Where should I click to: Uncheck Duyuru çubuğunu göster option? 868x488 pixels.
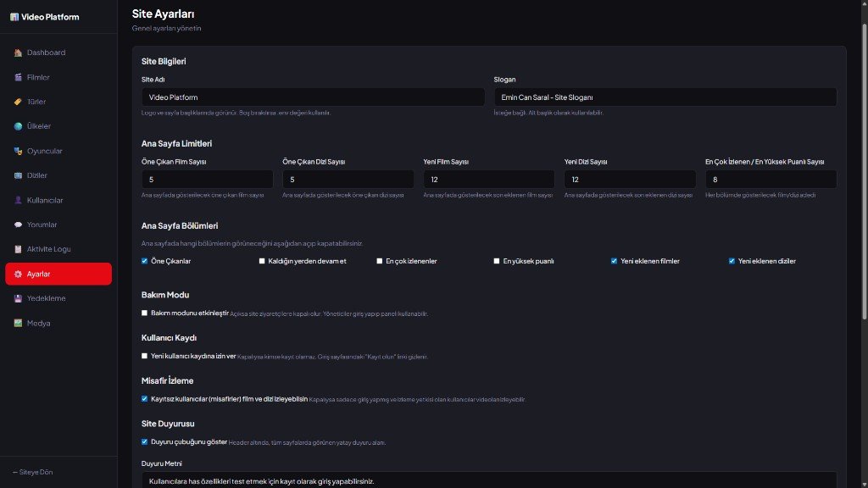[145, 441]
